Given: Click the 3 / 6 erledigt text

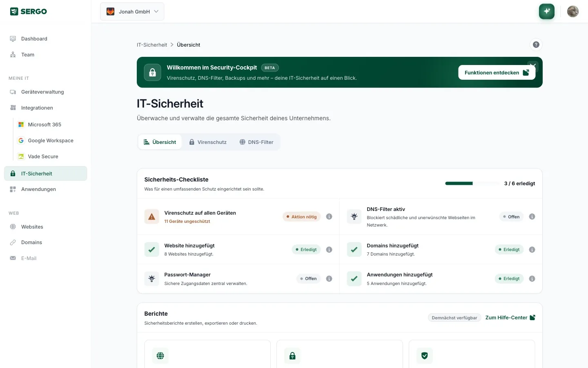Looking at the screenshot, I should [519, 184].
